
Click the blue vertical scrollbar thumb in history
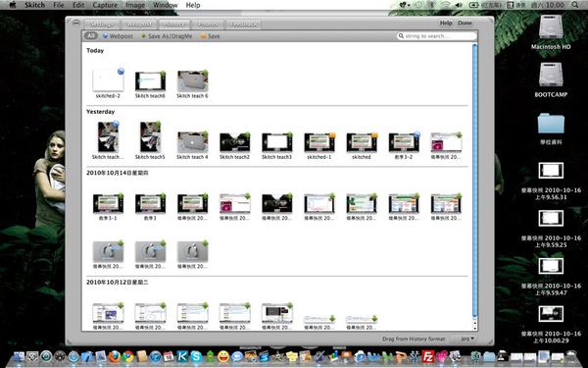click(474, 181)
